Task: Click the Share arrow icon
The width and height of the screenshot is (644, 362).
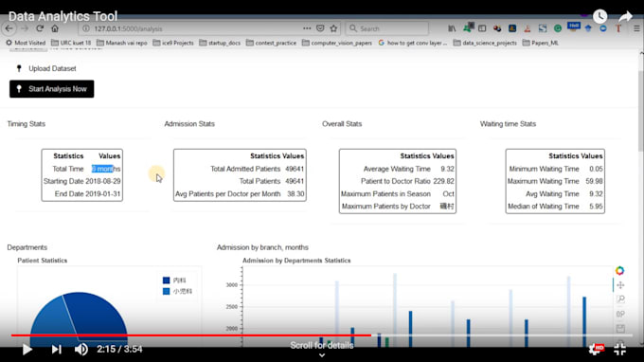Action: coord(625,16)
